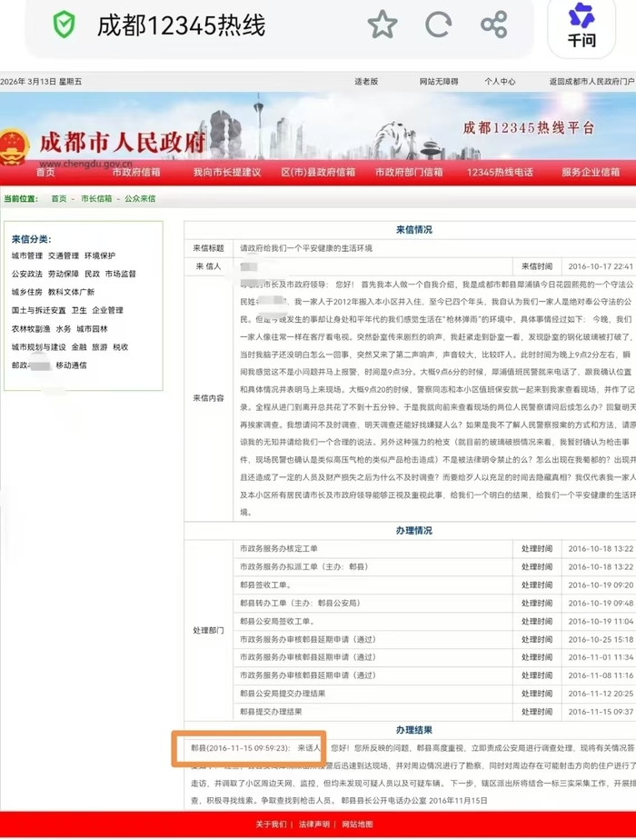Bookmark the page with the star icon
This screenshot has width=636, height=840.
(x=382, y=25)
